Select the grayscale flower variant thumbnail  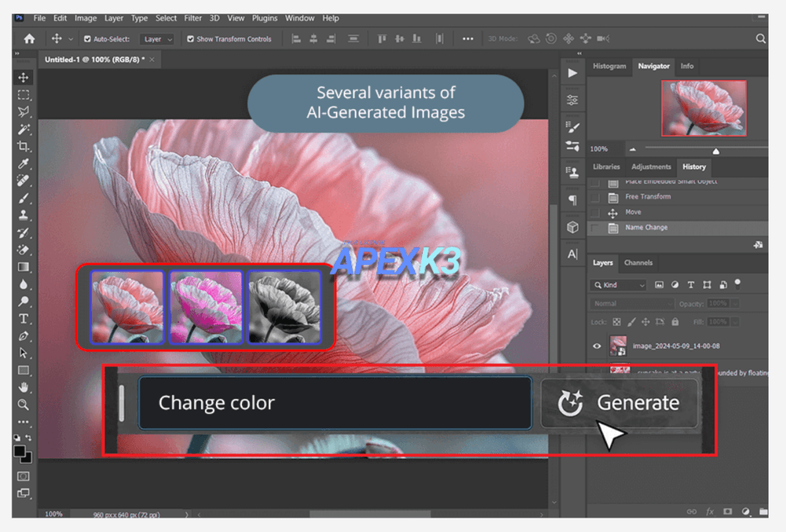[285, 307]
